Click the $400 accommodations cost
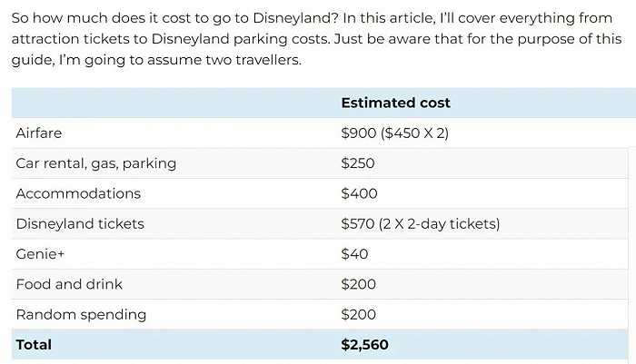 (358, 193)
